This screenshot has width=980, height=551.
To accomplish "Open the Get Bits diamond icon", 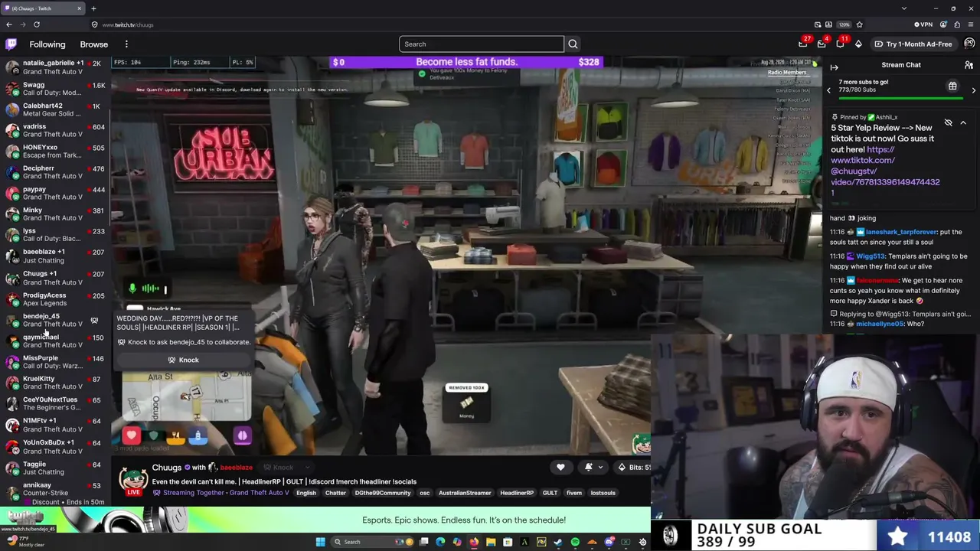I will point(858,44).
